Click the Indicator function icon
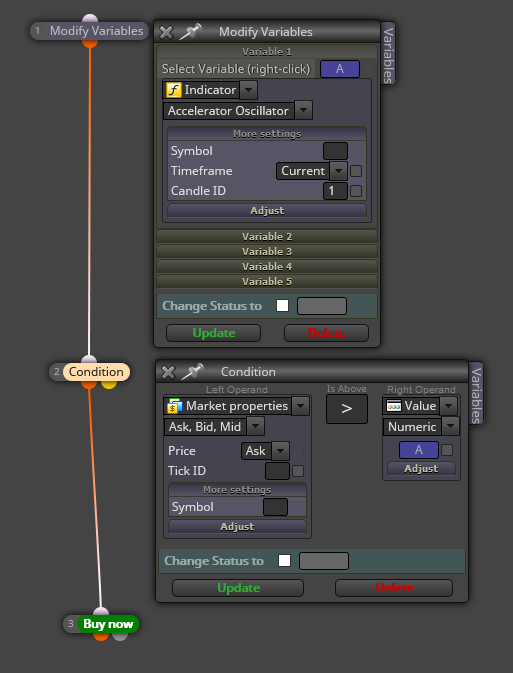Viewport: 513px width, 673px height. click(173, 90)
